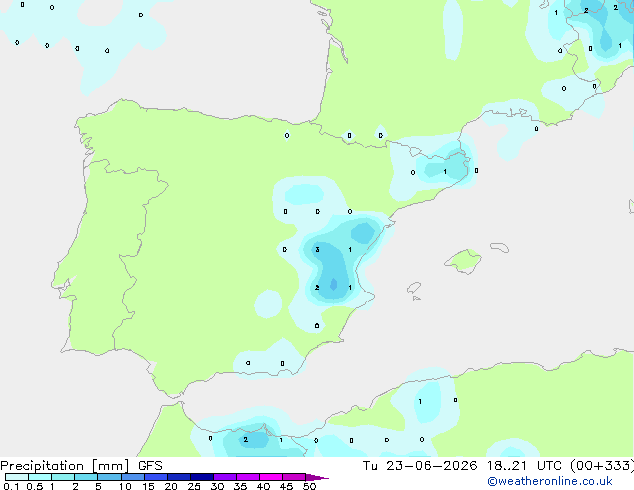Click the '0.5' legend scale value

(x=35, y=486)
